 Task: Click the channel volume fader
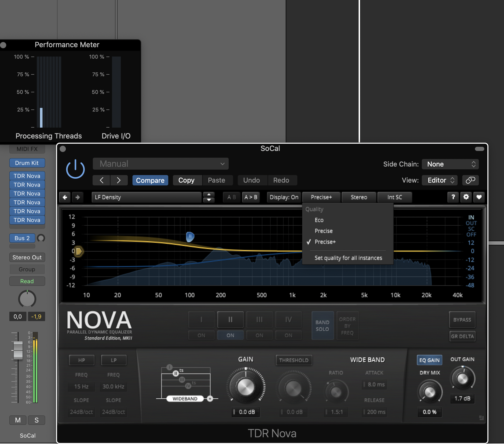coord(18,350)
